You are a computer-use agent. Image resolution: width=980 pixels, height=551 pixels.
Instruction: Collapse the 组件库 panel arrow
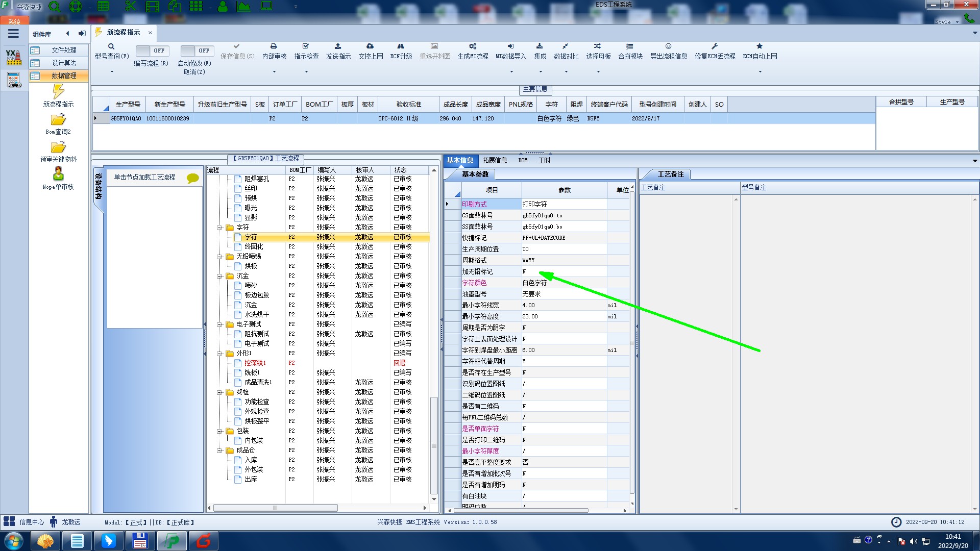[67, 34]
